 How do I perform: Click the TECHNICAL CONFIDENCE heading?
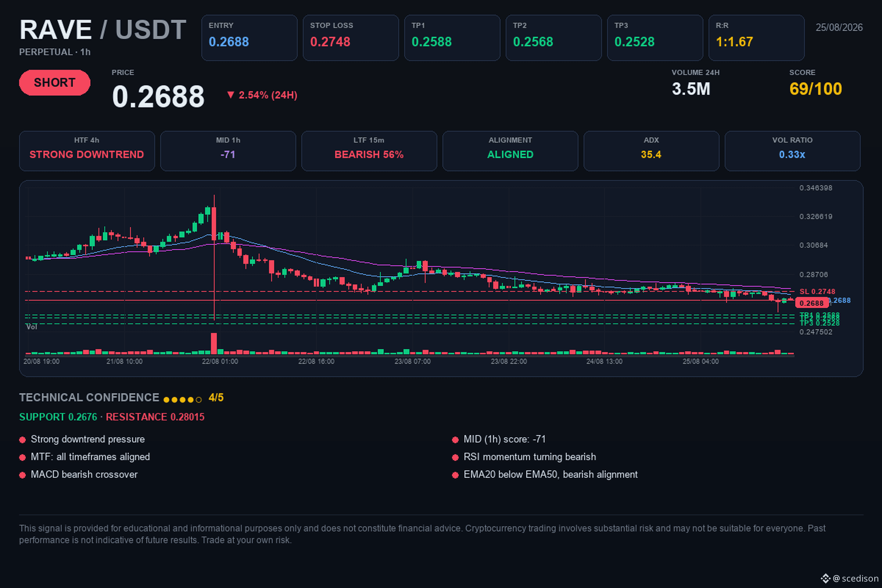(x=89, y=398)
